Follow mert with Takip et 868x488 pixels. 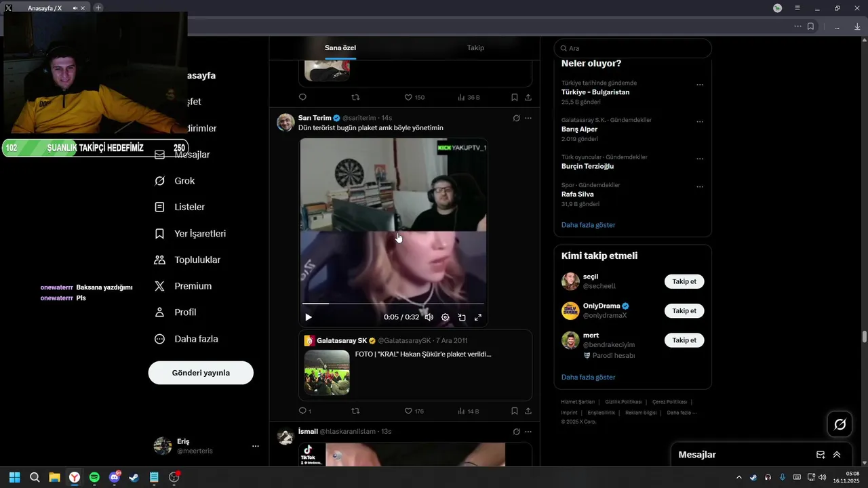[684, 340]
